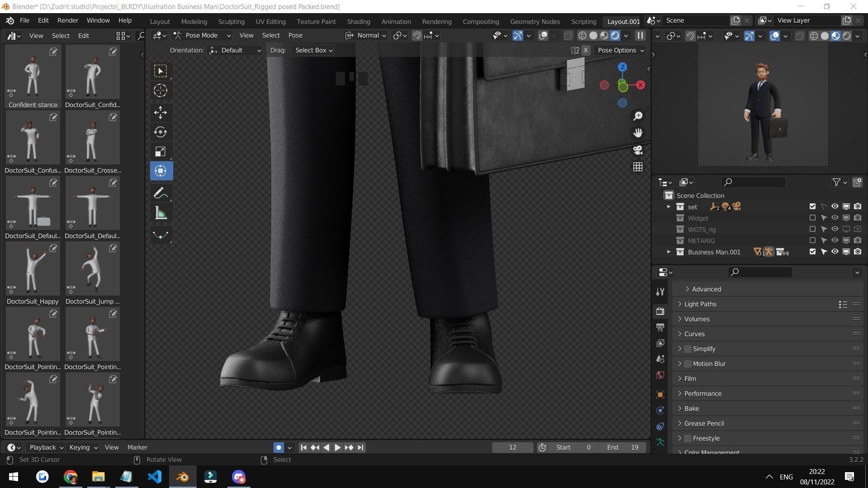Open the Pose Options dropdown
This screenshot has width=868, height=488.
pos(620,50)
